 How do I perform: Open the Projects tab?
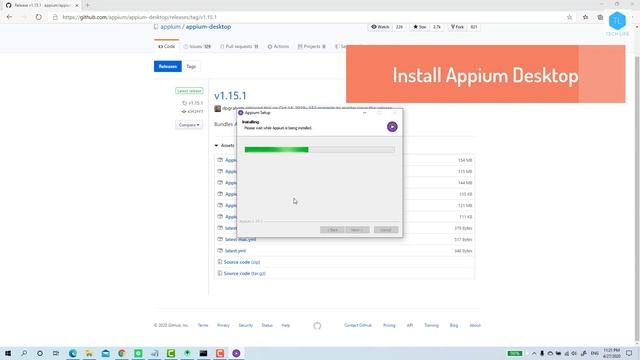click(311, 47)
